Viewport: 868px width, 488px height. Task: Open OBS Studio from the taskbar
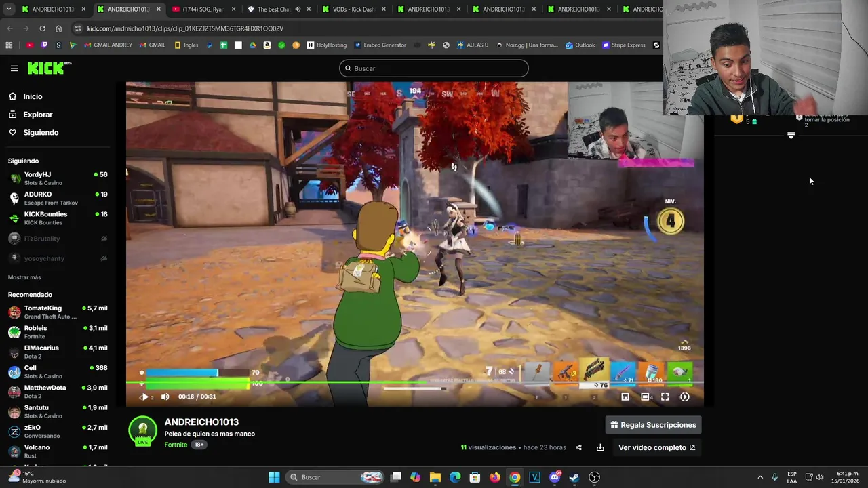point(595,477)
